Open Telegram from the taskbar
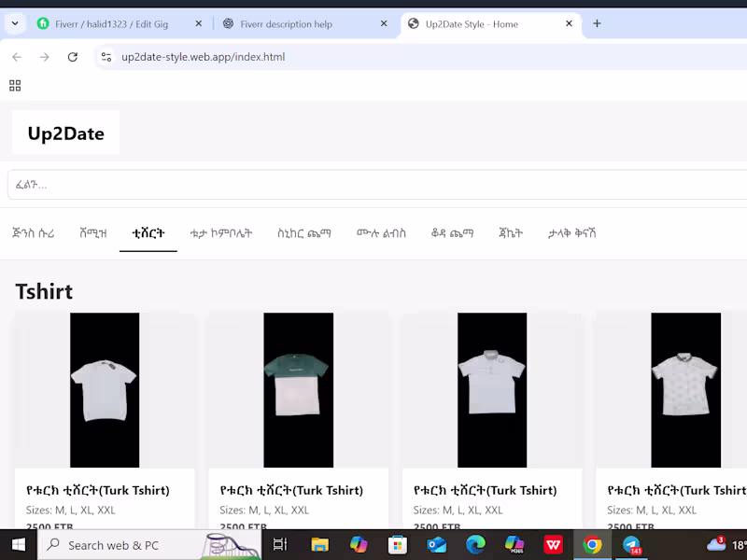This screenshot has width=747, height=560. (x=632, y=545)
